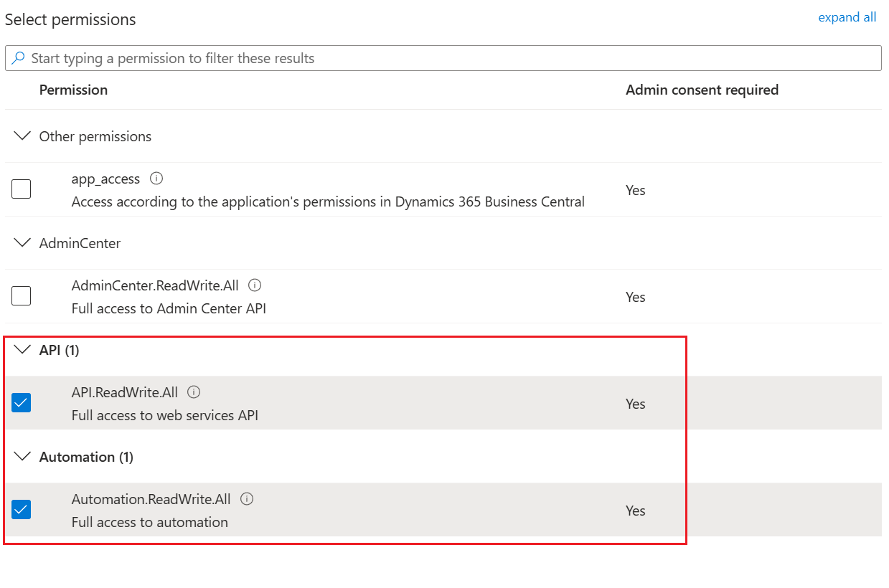The image size is (889, 588).
Task: Click 'Full access to web services API' description
Action: pos(165,415)
